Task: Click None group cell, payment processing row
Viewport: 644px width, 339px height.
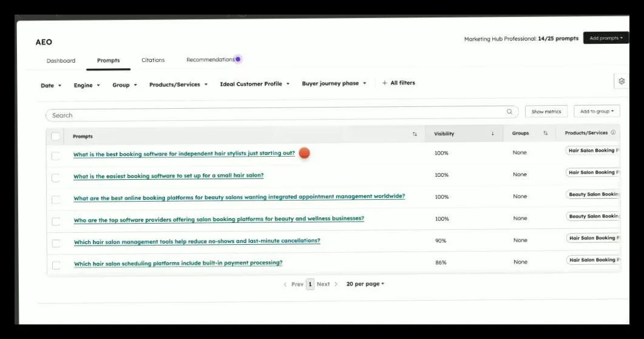Action: [x=520, y=262]
